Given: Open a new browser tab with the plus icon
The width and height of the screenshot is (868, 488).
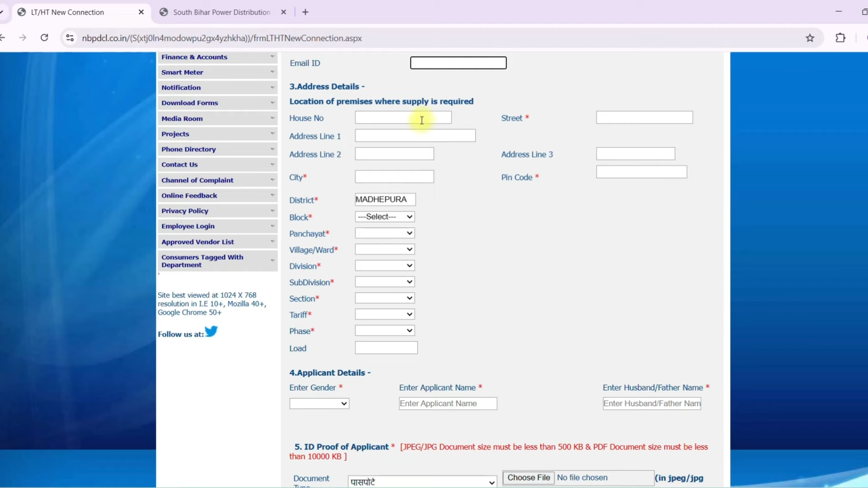Looking at the screenshot, I should [305, 11].
